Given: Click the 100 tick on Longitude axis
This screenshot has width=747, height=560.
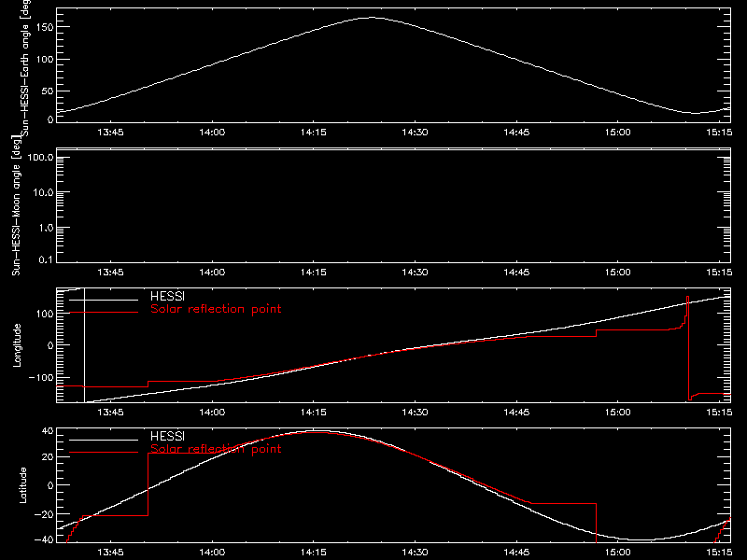Looking at the screenshot, I should click(x=45, y=314).
